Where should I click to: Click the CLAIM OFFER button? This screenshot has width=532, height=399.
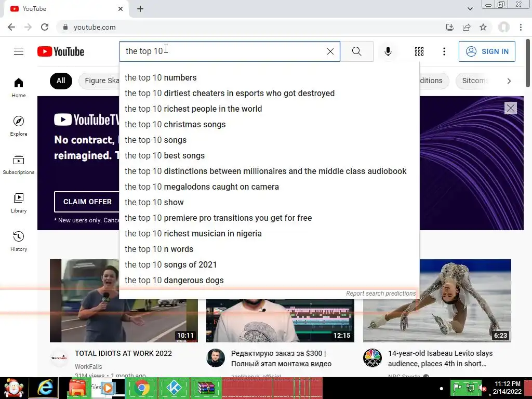coord(87,202)
